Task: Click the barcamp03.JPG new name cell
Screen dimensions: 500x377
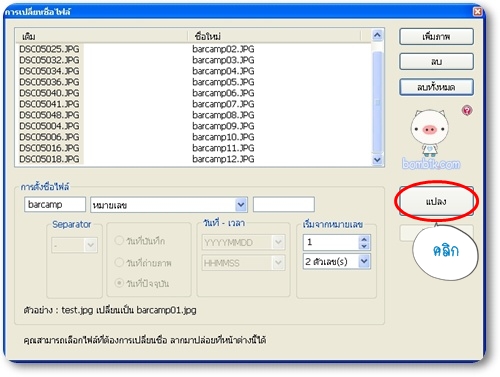Action: click(223, 60)
